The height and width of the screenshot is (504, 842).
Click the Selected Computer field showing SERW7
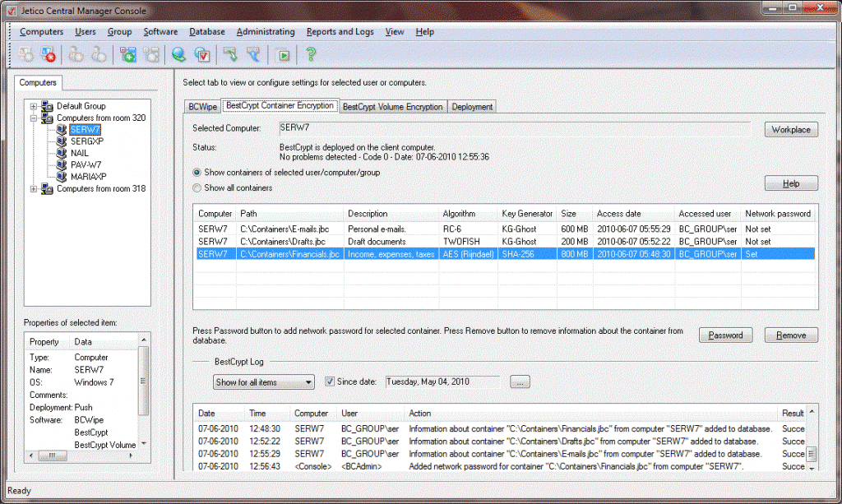(515, 128)
